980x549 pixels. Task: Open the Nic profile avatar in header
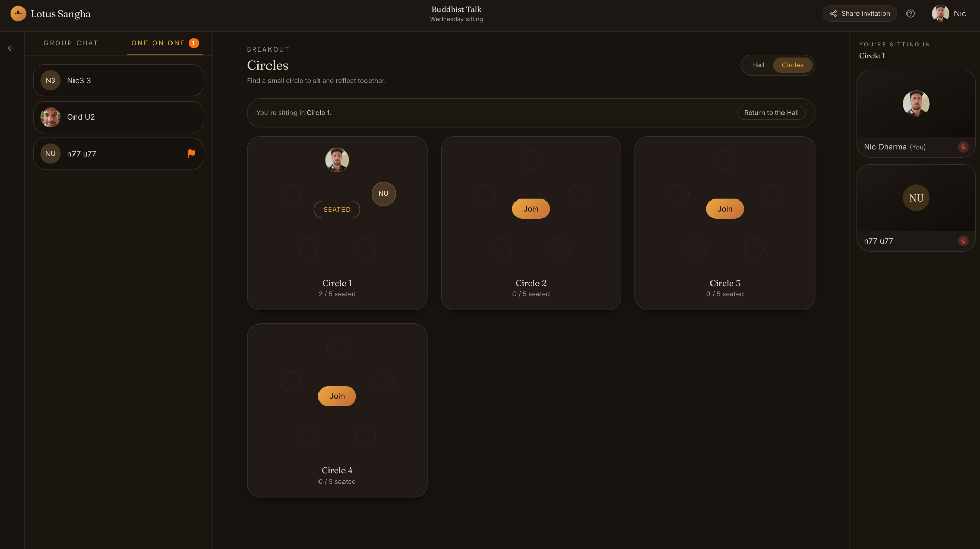[x=940, y=14]
